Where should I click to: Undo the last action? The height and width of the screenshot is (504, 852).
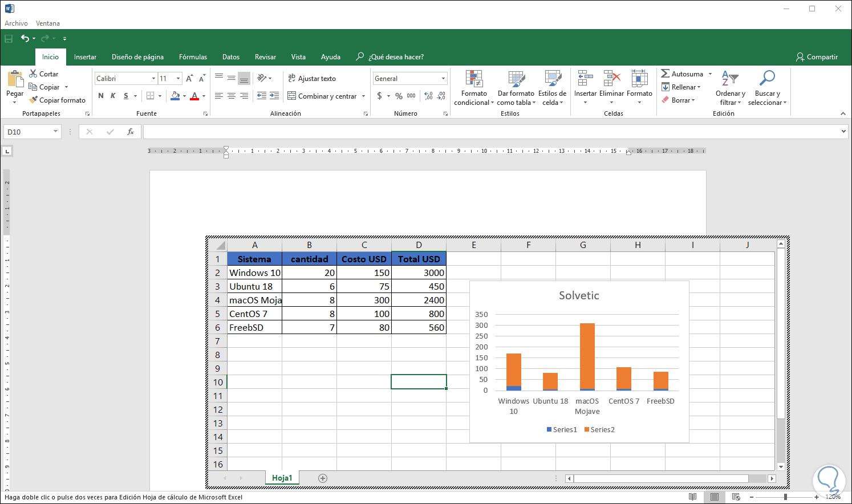[x=25, y=39]
